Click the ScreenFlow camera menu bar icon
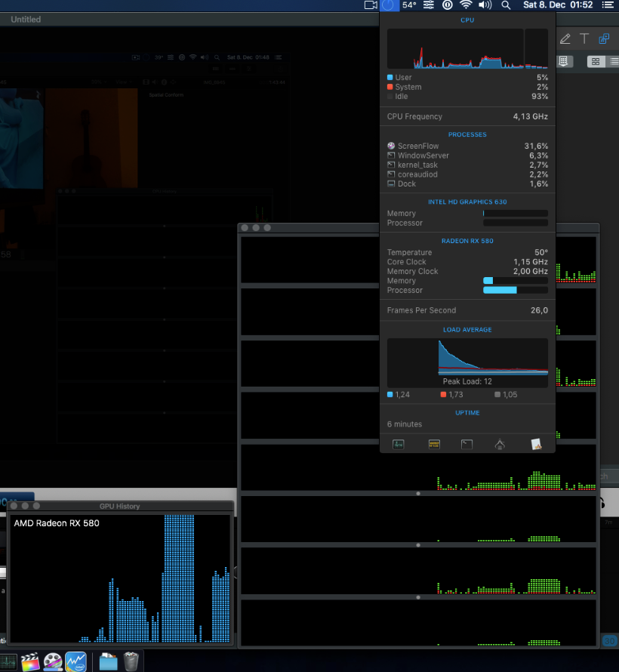This screenshot has height=672, width=619. tap(370, 5)
